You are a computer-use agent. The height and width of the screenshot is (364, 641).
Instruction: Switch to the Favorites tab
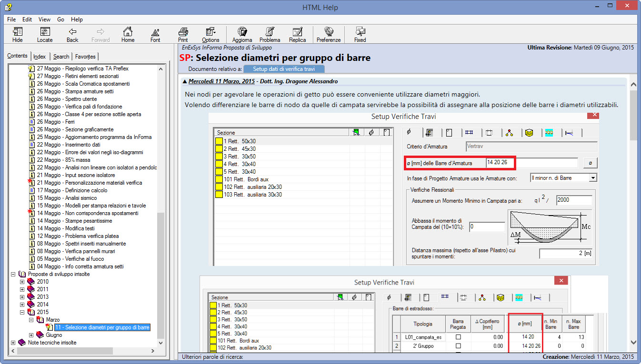[85, 57]
